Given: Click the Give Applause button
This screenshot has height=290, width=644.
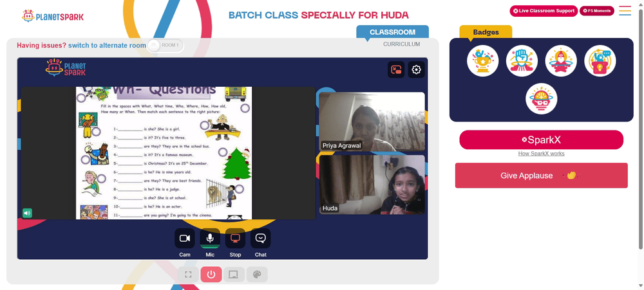Looking at the screenshot, I should point(542,176).
